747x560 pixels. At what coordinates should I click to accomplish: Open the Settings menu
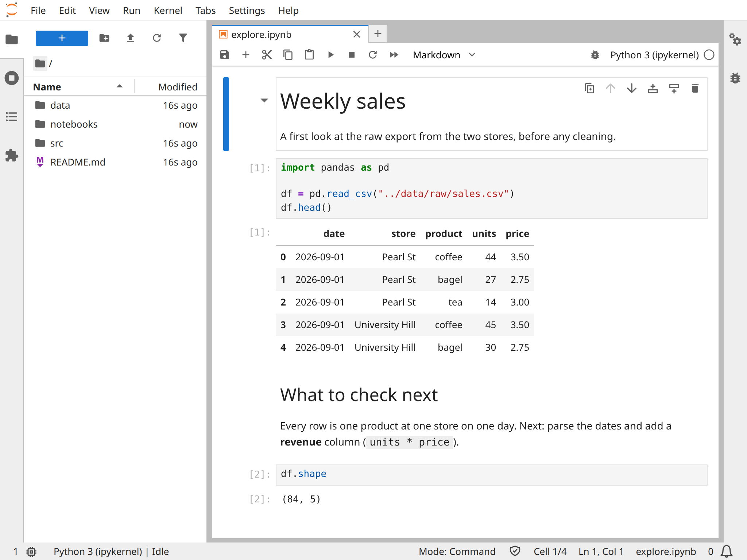(247, 11)
